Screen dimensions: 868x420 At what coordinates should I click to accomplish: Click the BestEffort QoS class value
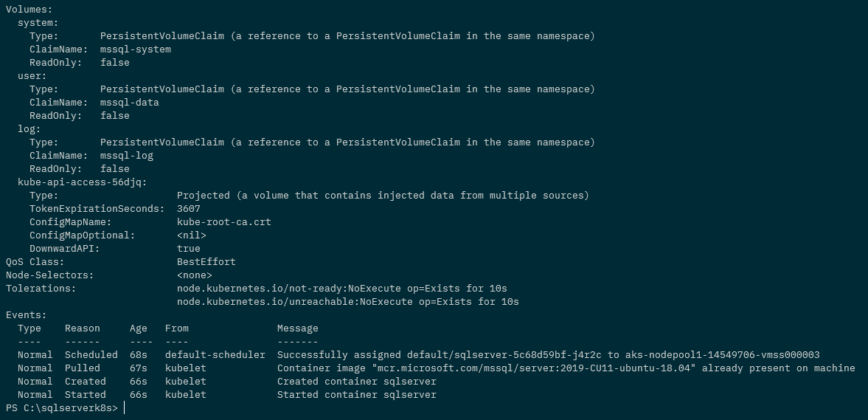(x=206, y=262)
